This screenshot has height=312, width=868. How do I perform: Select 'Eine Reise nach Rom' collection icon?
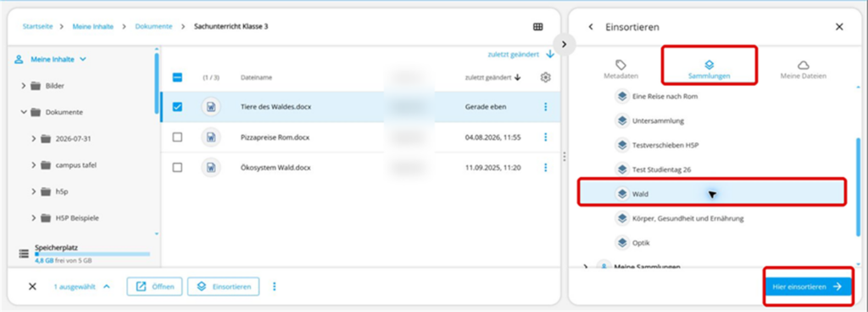coord(622,97)
